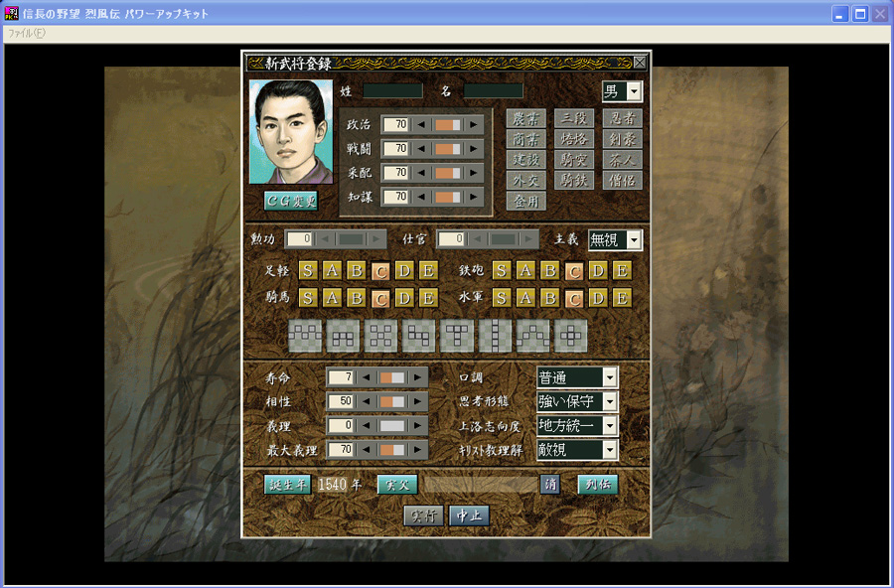This screenshot has height=588, width=894.
Task: Toggle the 焙烙 skill
Action: [574, 139]
